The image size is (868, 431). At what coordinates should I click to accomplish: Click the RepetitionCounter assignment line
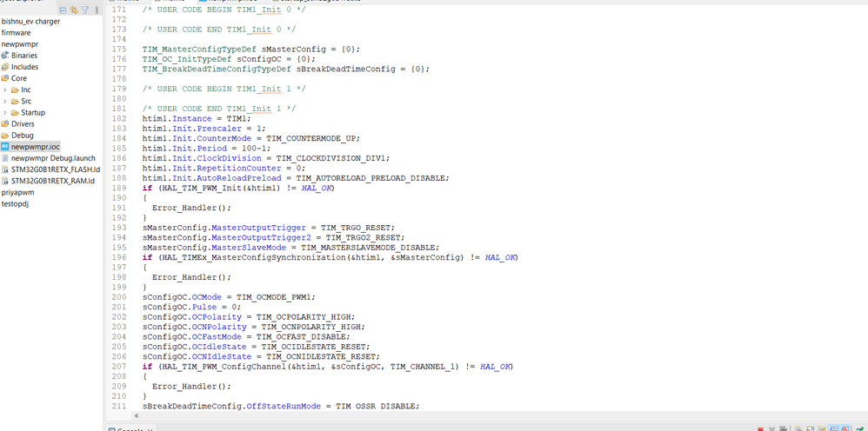pos(224,169)
